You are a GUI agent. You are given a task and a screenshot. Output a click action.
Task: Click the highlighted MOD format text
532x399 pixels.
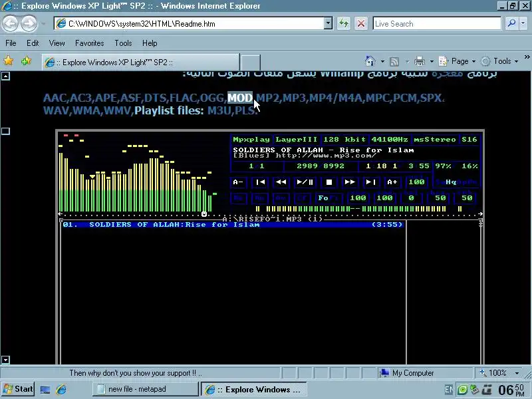pos(240,98)
